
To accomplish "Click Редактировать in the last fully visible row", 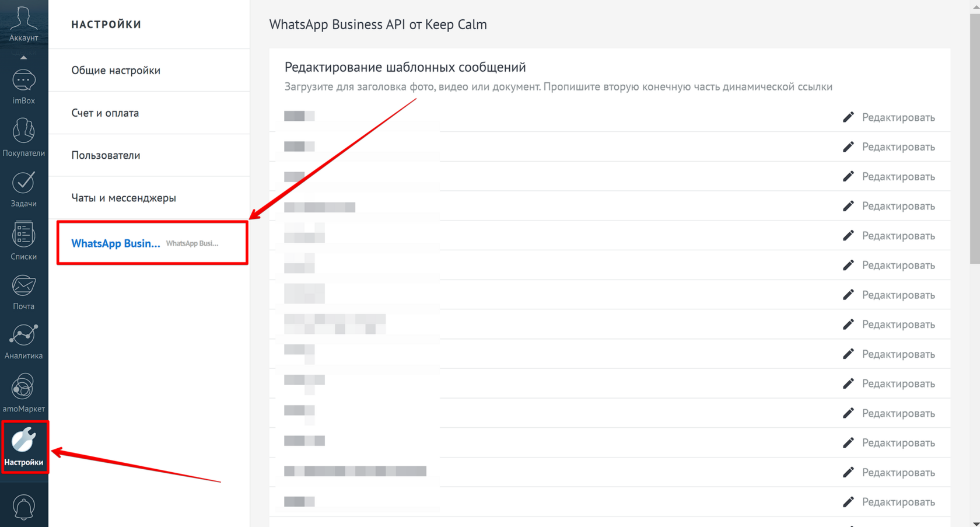I will (x=889, y=502).
